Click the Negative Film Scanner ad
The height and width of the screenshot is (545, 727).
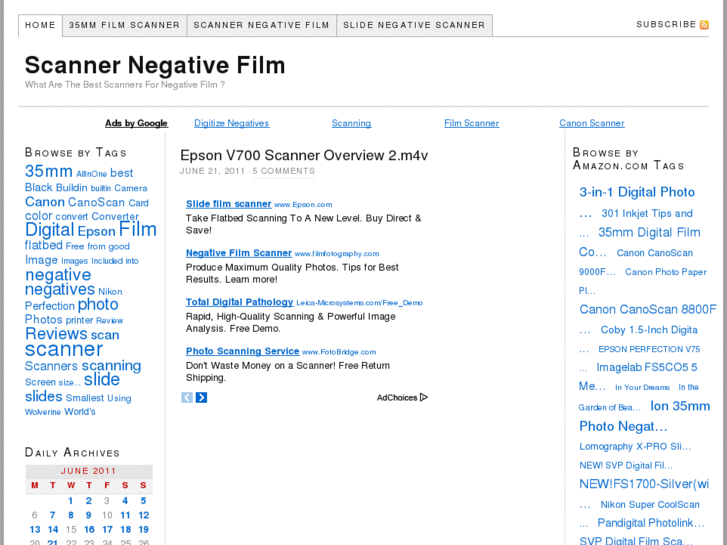pos(239,253)
